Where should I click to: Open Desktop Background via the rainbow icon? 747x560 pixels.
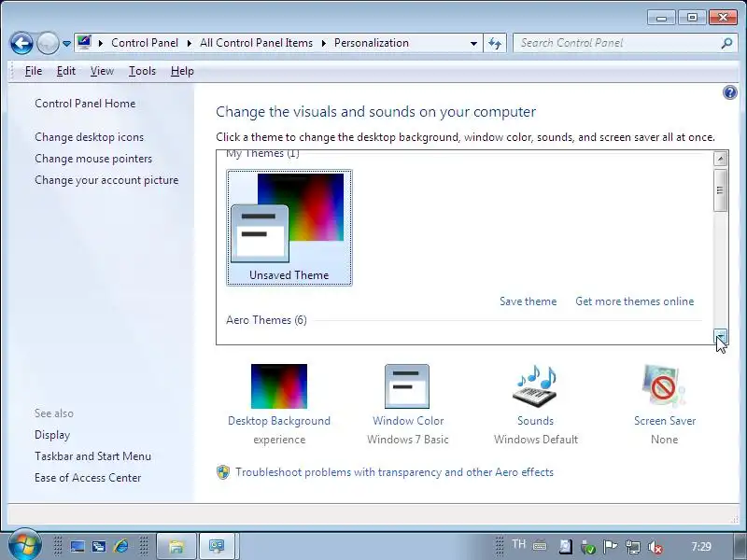(x=279, y=386)
